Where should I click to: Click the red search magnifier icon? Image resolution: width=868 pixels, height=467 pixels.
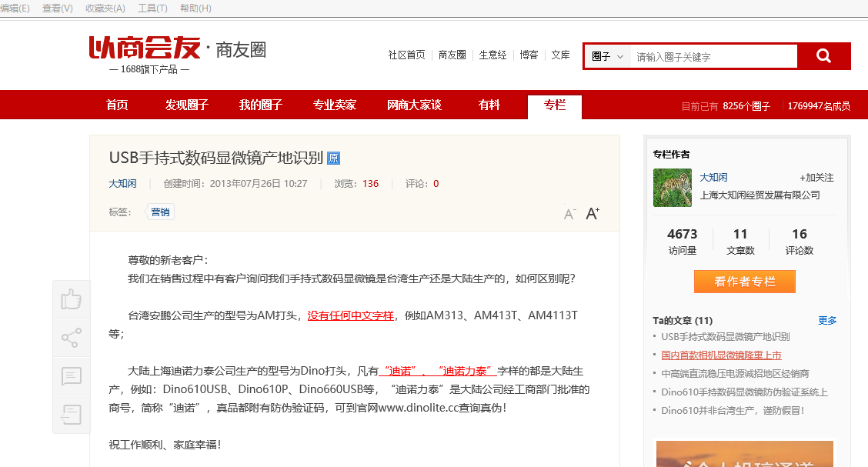pos(823,55)
